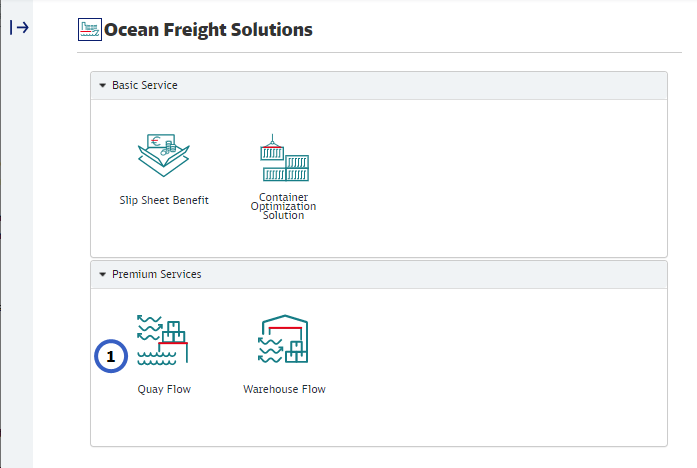Open the Container Optimization Solution icon

284,158
